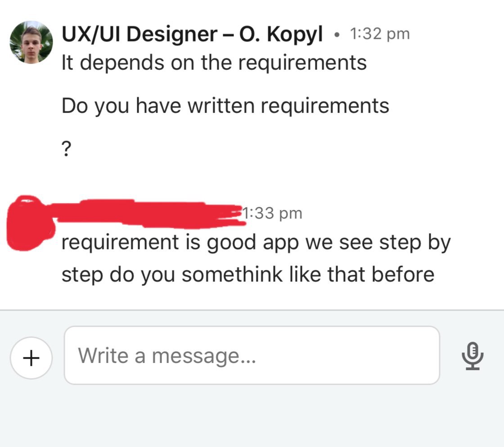Tap the empty gray area below composer
This screenshot has width=504, height=447.
[x=252, y=418]
